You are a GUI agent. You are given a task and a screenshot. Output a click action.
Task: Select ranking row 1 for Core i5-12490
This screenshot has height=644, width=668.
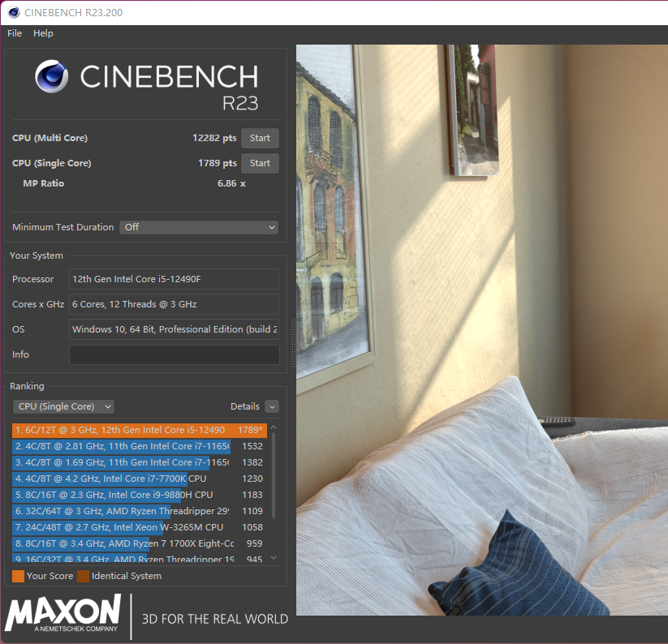[140, 430]
